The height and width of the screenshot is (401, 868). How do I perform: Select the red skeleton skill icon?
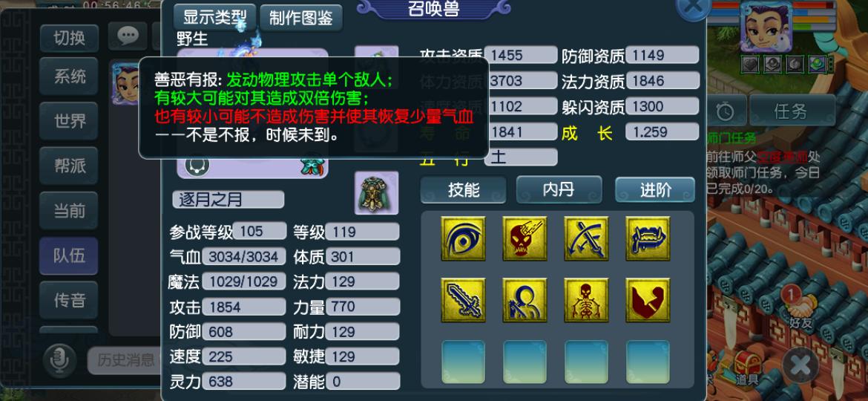(x=586, y=300)
